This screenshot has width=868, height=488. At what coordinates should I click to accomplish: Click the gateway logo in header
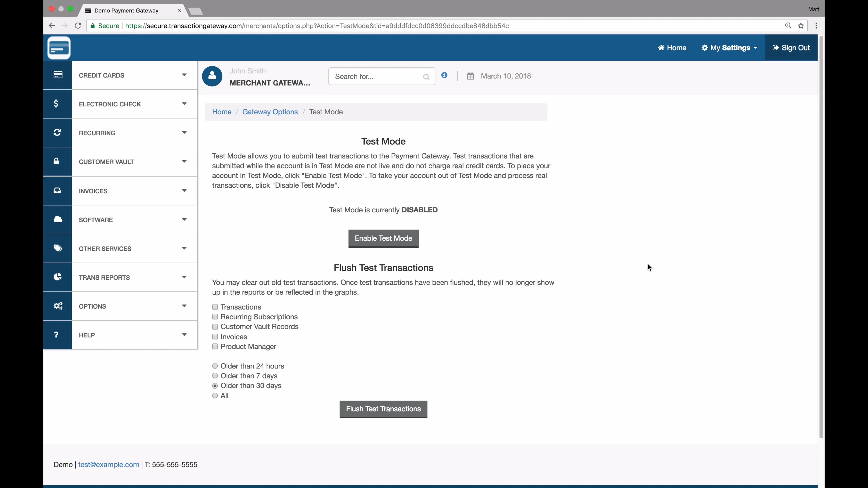(59, 48)
